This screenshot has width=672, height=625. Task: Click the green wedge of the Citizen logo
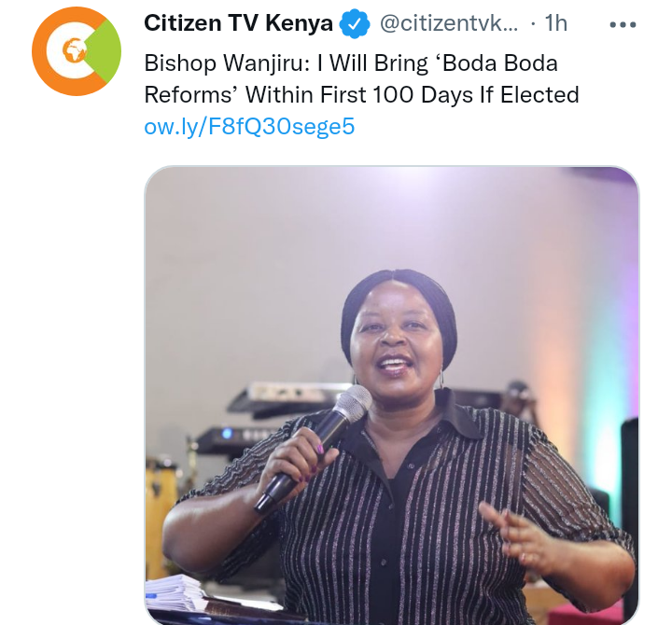[105, 50]
